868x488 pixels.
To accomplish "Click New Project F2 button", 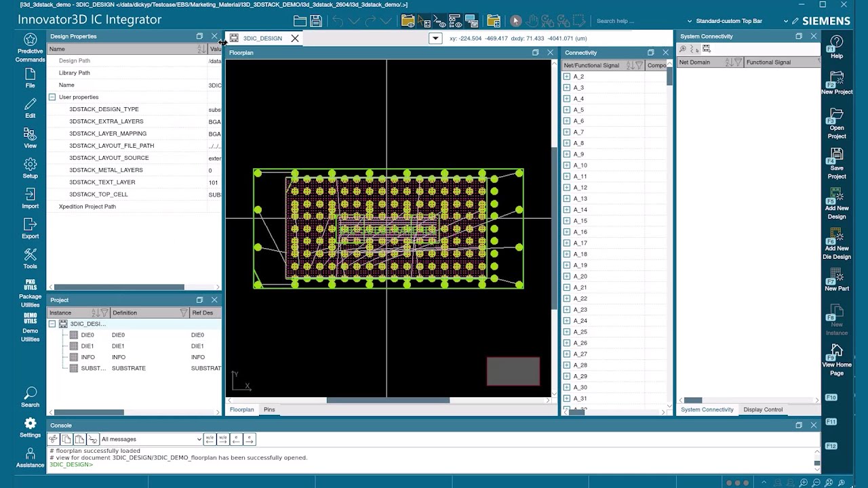I will pyautogui.click(x=837, y=83).
